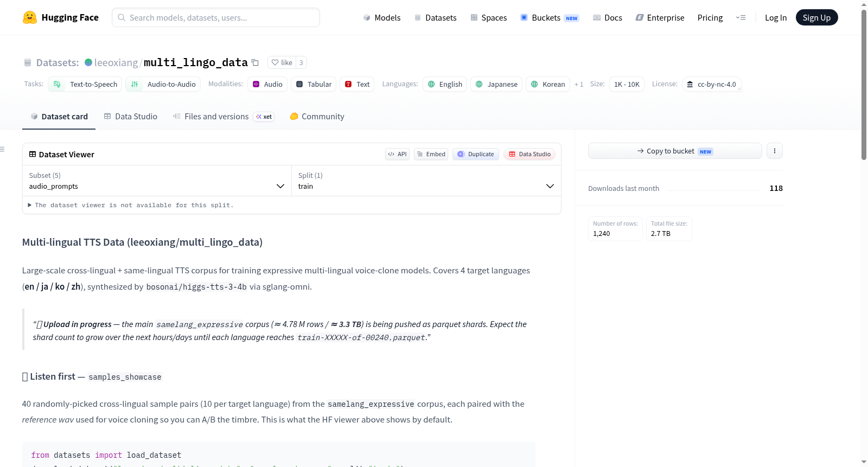Screen dimensions: 868x467
Task: Click the Dataset Viewer table icon
Action: click(x=33, y=154)
